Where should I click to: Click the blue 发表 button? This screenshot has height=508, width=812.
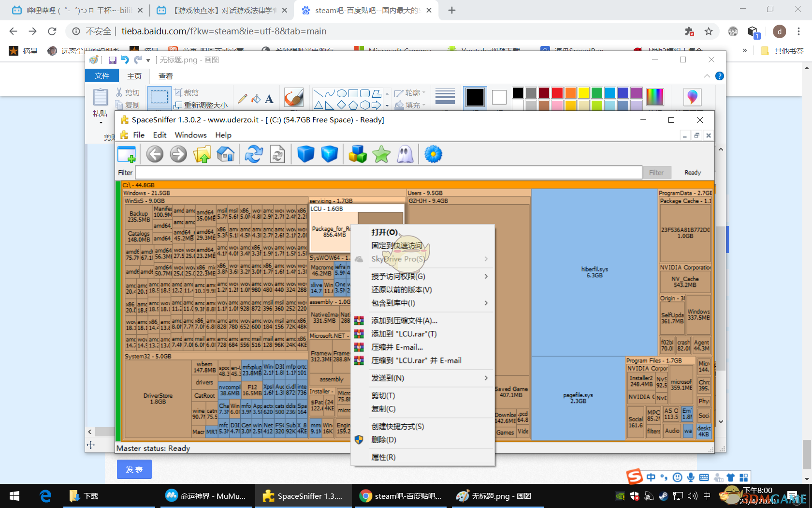coord(134,469)
